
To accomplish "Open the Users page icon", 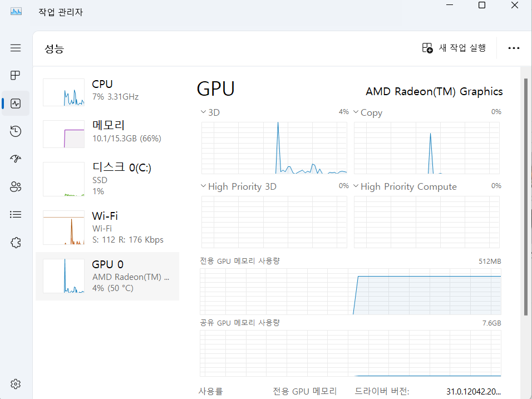I will click(16, 186).
